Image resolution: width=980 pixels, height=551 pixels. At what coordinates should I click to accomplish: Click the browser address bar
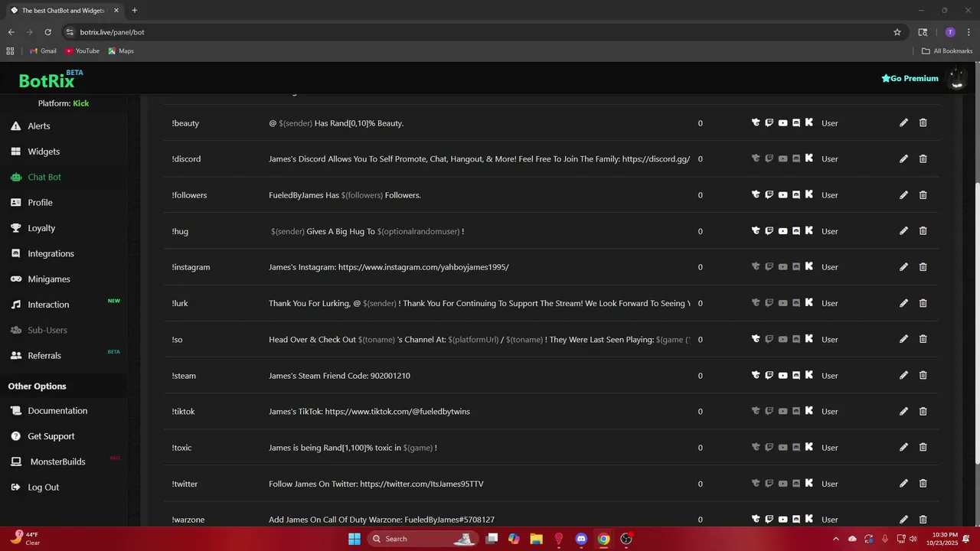pos(482,32)
